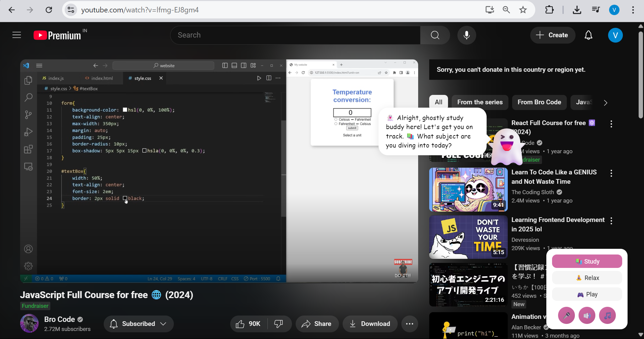Click the Fundraiser badge under the title

point(35,306)
